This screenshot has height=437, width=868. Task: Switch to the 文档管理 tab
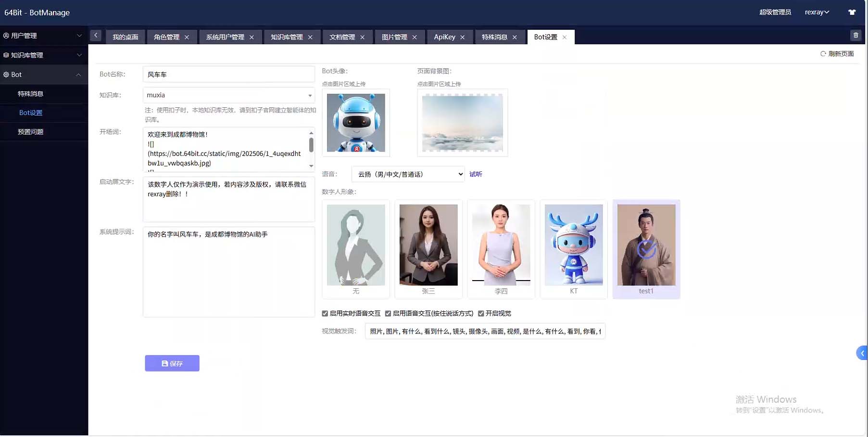[x=342, y=37]
